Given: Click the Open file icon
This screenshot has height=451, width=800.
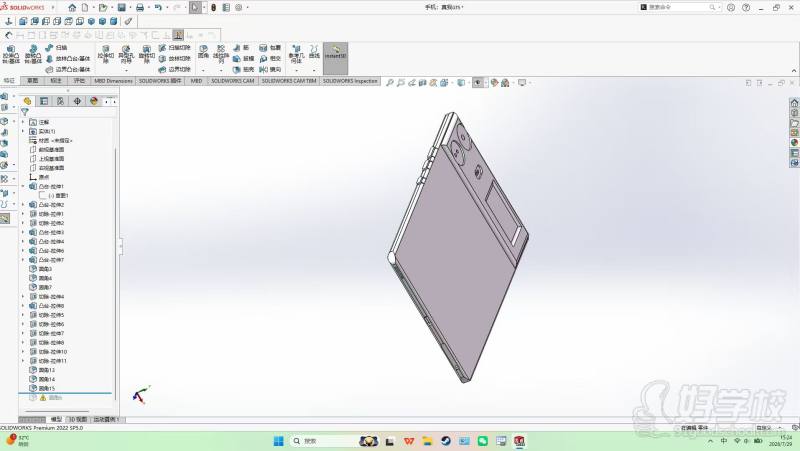Looking at the screenshot, I should point(103,8).
